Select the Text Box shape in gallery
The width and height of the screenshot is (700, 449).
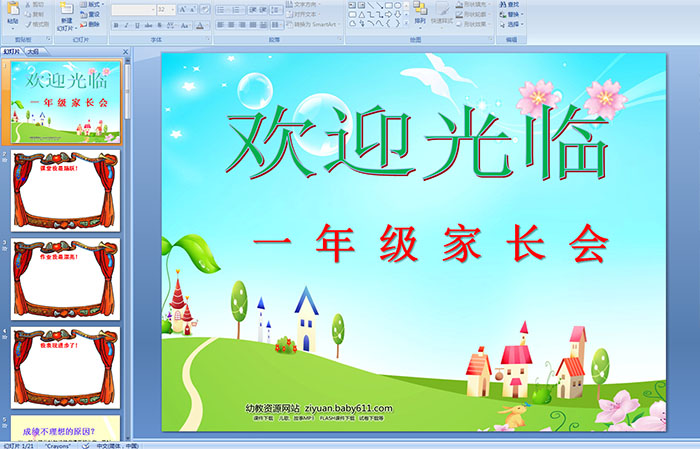352,5
